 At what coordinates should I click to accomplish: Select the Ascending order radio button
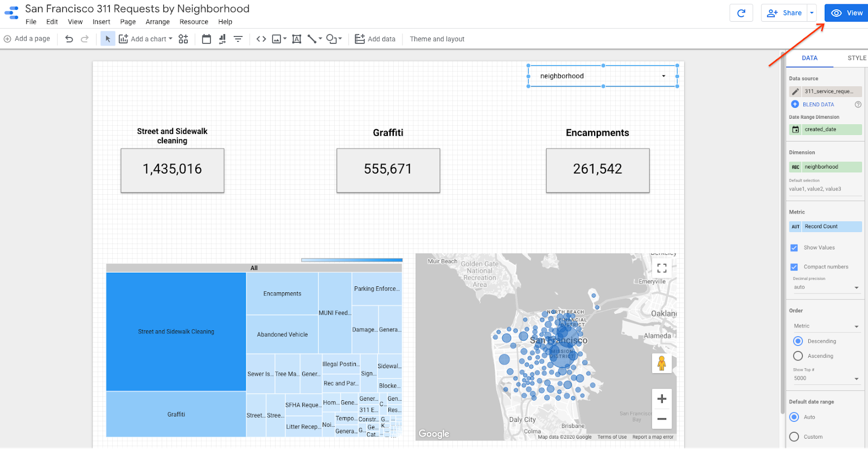pos(798,356)
